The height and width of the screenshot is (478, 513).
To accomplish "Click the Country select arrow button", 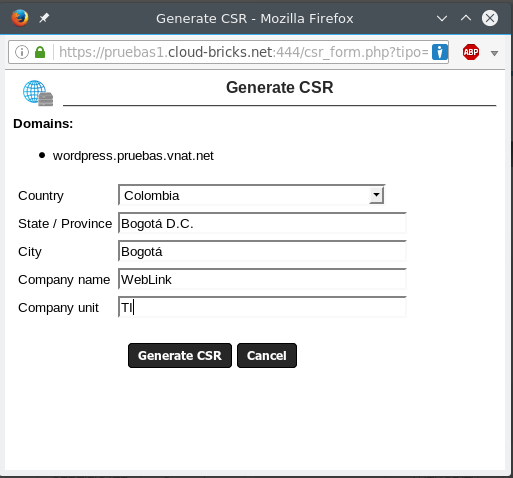I will pos(376,195).
